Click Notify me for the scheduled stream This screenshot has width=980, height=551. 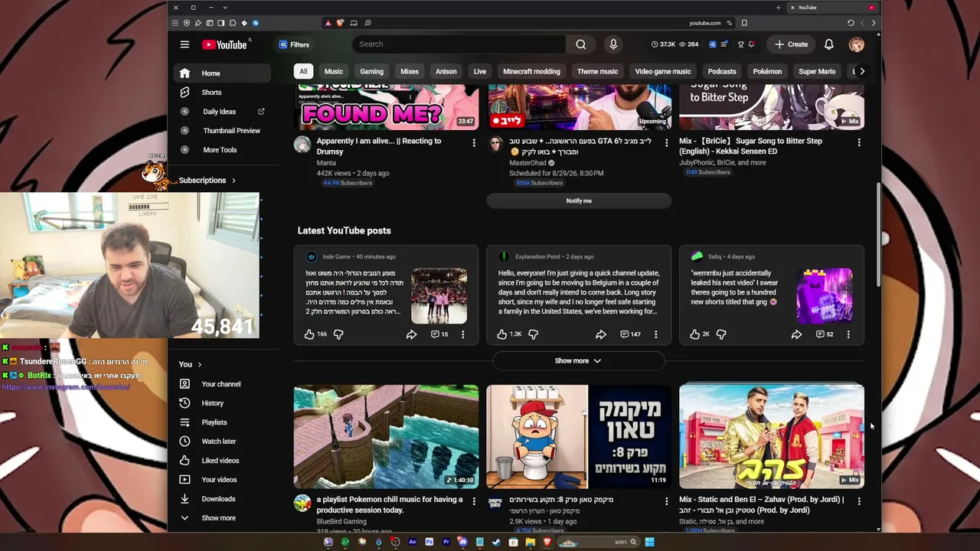579,201
